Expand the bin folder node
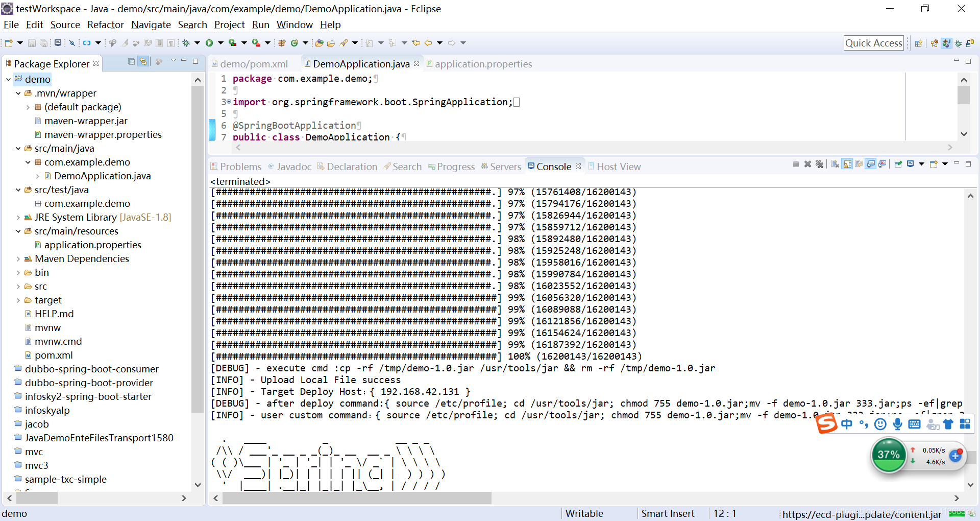This screenshot has height=521, width=980. (18, 273)
